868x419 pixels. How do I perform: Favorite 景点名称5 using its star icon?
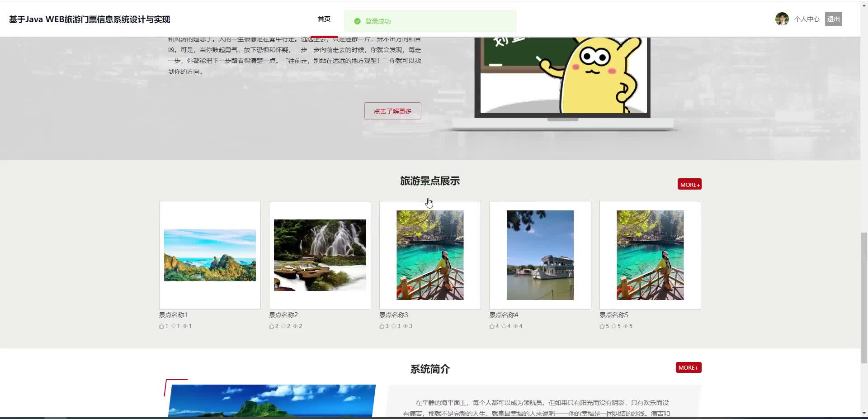(x=614, y=326)
